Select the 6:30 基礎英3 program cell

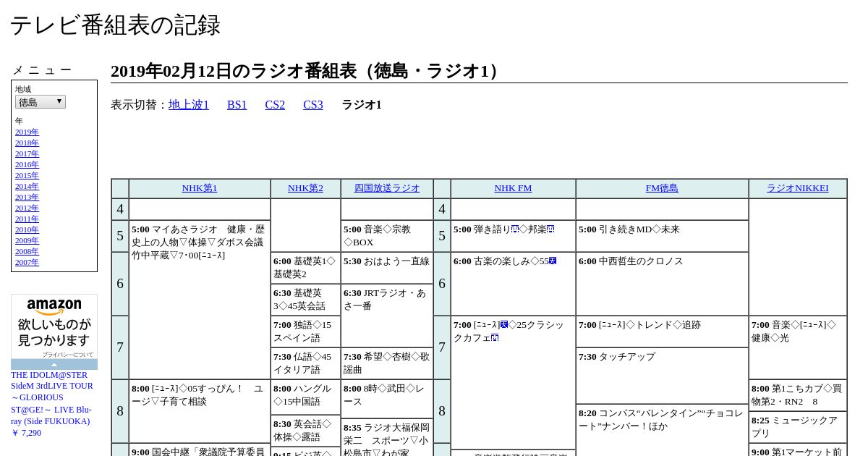click(x=305, y=300)
